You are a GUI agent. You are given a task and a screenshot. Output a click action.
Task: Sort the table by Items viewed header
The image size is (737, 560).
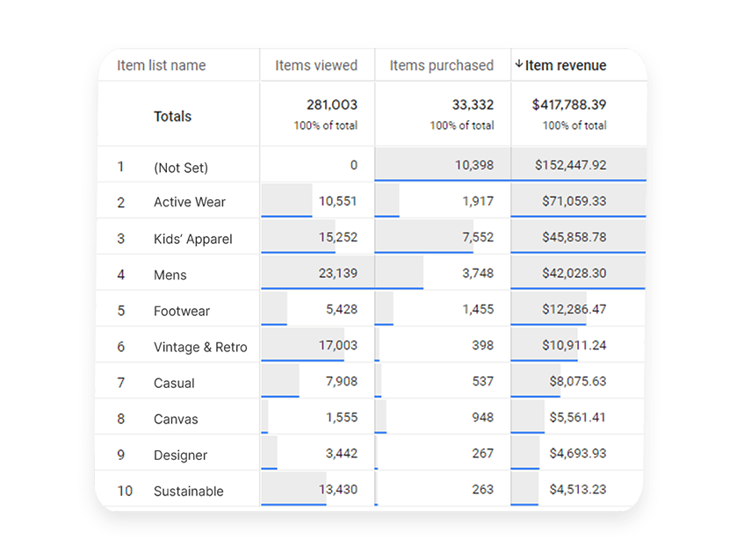(x=316, y=65)
